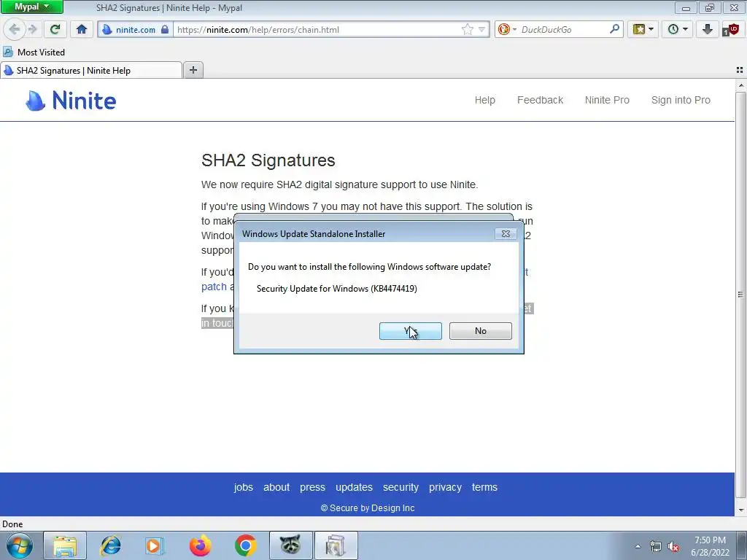This screenshot has height=560, width=747.
Task: Go back to the previous page
Action: pyautogui.click(x=14, y=29)
